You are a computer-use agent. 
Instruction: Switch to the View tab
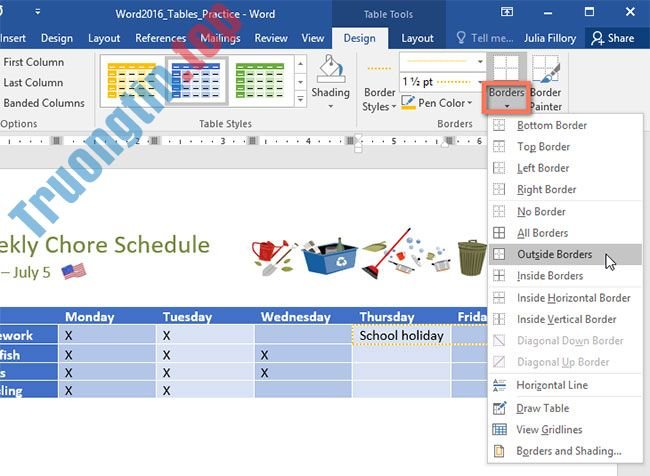pyautogui.click(x=313, y=38)
